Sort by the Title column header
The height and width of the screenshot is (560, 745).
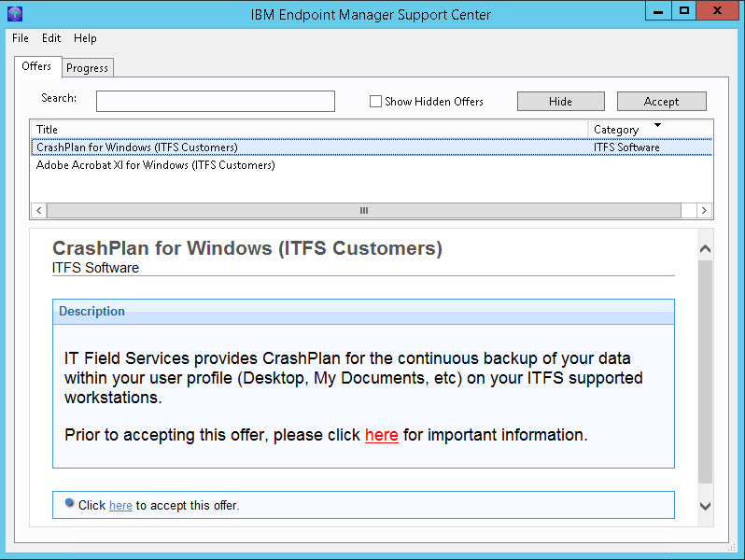(309, 129)
